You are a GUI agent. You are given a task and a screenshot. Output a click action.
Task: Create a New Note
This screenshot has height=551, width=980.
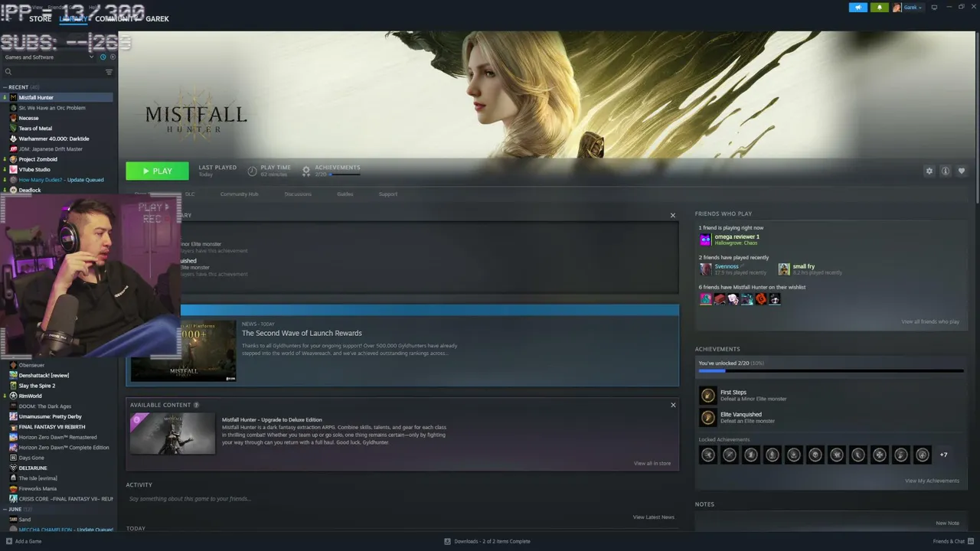(x=947, y=523)
